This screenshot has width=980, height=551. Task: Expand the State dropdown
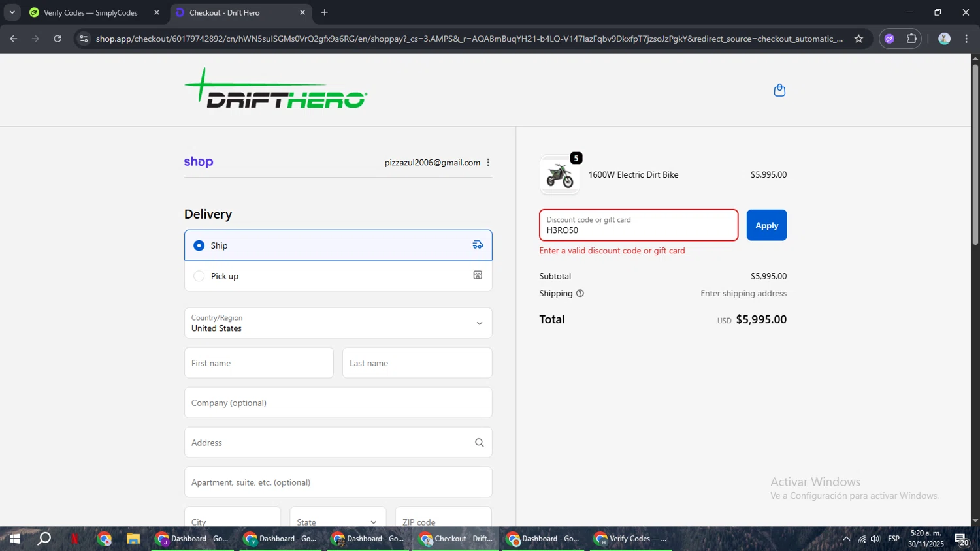pos(338,521)
